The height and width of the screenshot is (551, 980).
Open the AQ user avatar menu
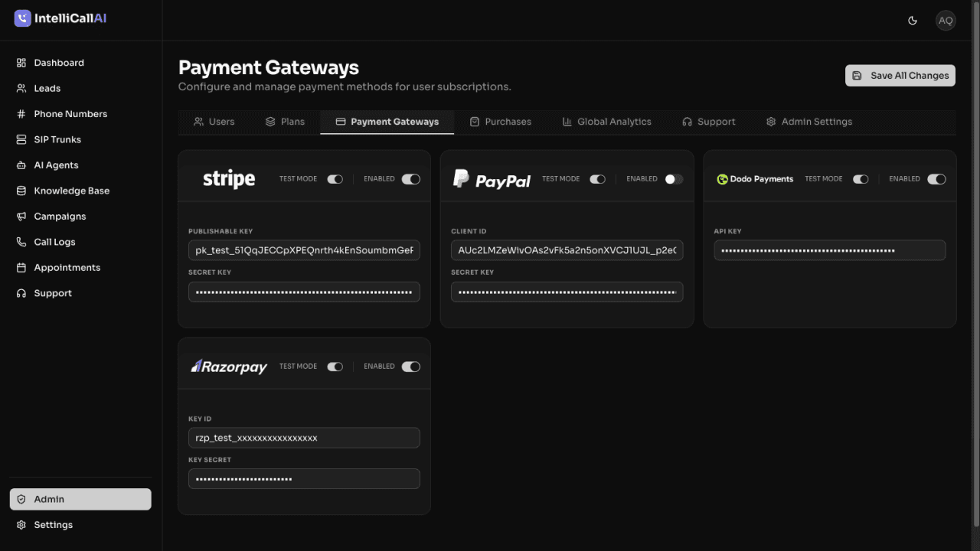tap(946, 21)
